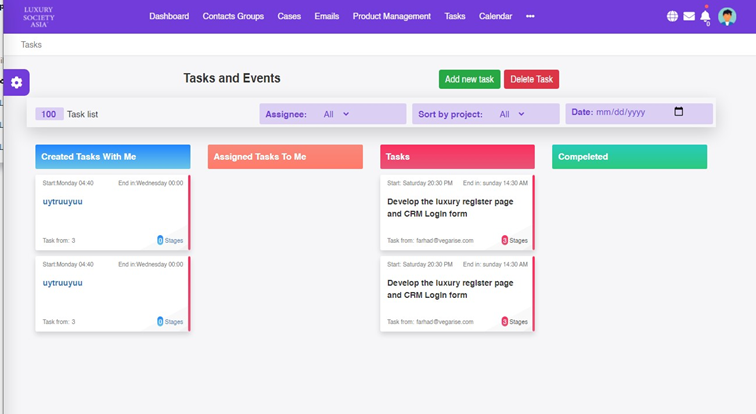The image size is (756, 414).
Task: Click stages badge on first uytruuyuu card
Action: coord(170,240)
